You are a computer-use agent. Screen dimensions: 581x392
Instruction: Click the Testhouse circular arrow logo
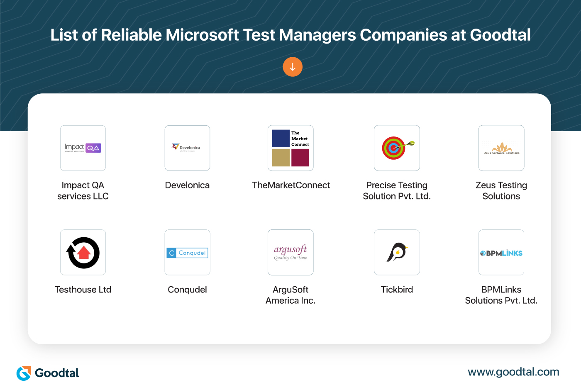coord(83,253)
